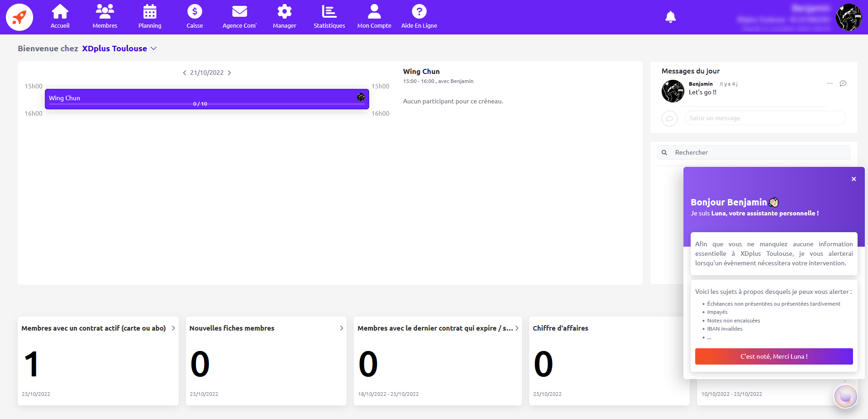Click C'est noté, Merci Luna button
The width and height of the screenshot is (868, 419).
tap(774, 356)
